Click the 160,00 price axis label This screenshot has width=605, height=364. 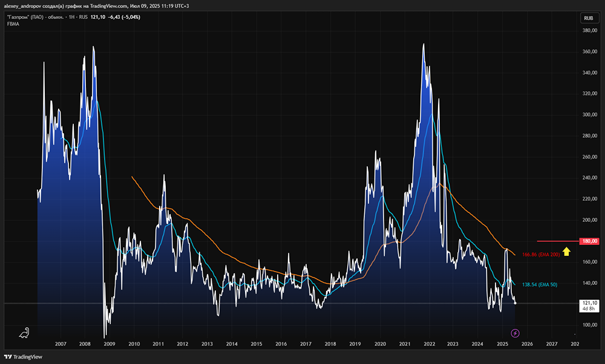[589, 262]
